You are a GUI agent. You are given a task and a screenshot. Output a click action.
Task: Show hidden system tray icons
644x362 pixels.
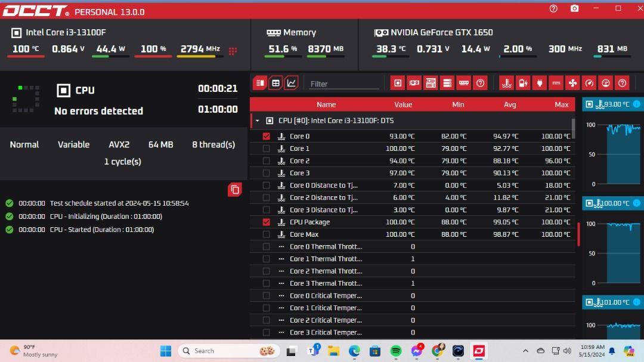(525, 351)
